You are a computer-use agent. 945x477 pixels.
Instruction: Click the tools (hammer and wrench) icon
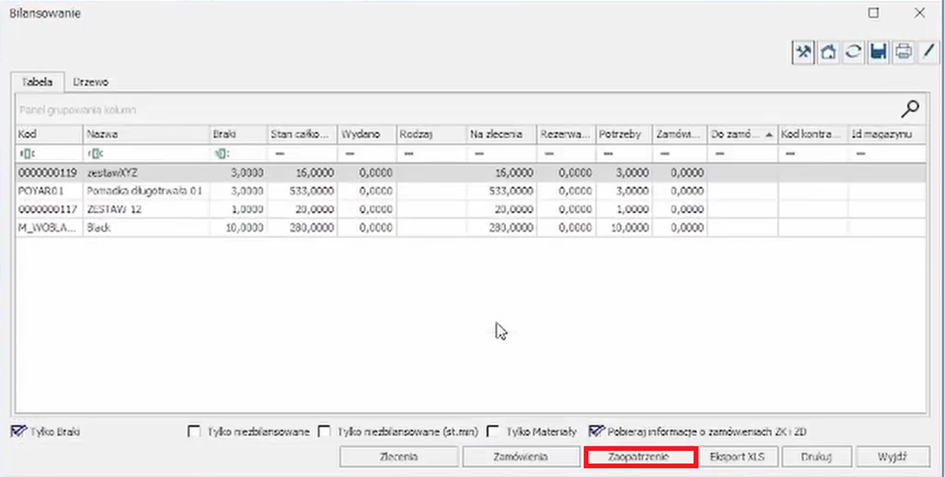tap(803, 52)
